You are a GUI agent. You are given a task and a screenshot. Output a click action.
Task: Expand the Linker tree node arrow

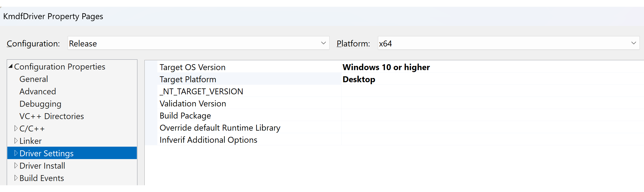[16, 141]
